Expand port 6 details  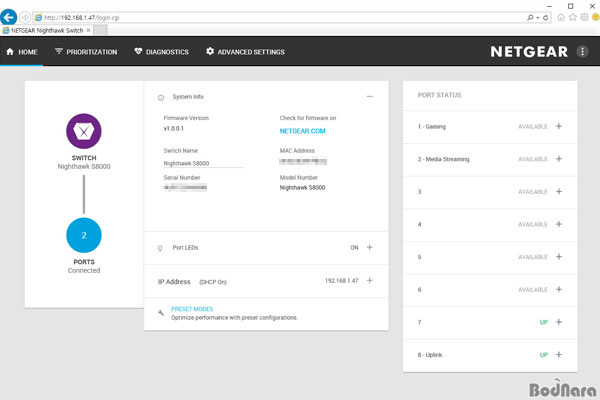pos(559,289)
